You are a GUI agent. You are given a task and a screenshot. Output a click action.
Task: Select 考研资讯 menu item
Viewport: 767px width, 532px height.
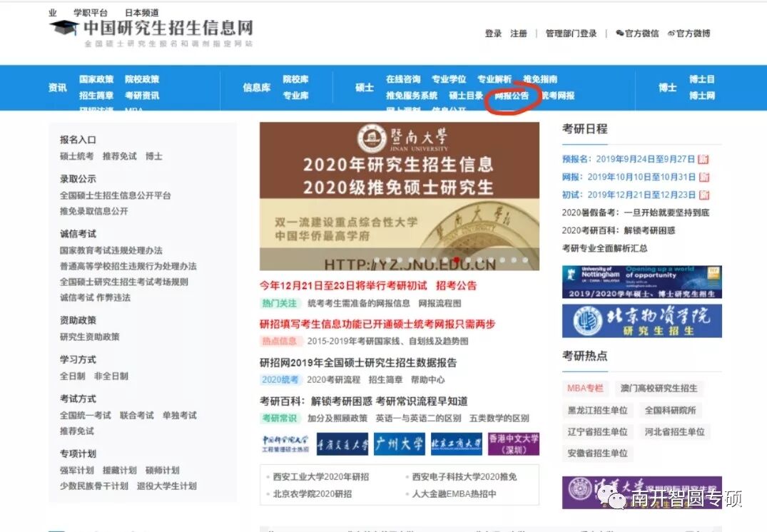coord(142,96)
